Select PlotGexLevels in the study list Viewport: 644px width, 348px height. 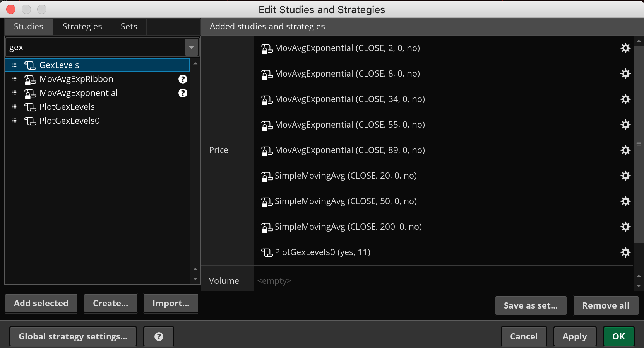(97, 107)
